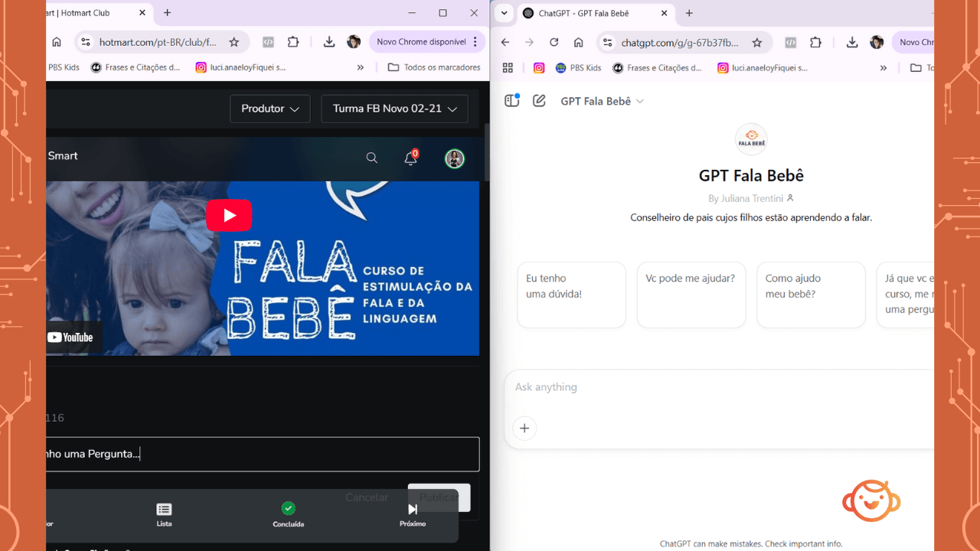
Task: Click plus attach button in ChatGPT composer
Action: click(x=524, y=428)
